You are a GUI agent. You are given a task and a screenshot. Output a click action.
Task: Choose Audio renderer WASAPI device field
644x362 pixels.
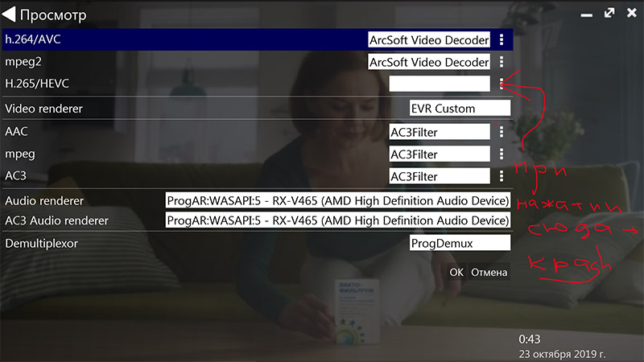(337, 200)
